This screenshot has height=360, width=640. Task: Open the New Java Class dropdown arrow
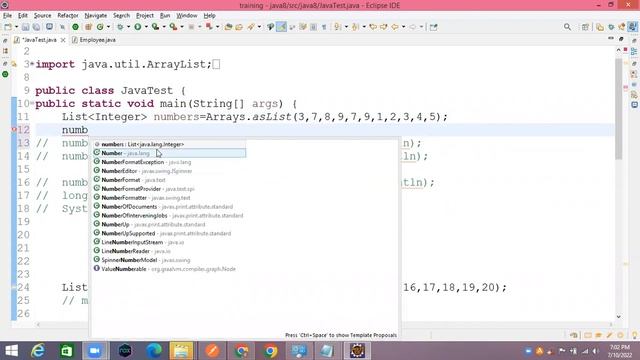pos(108,27)
